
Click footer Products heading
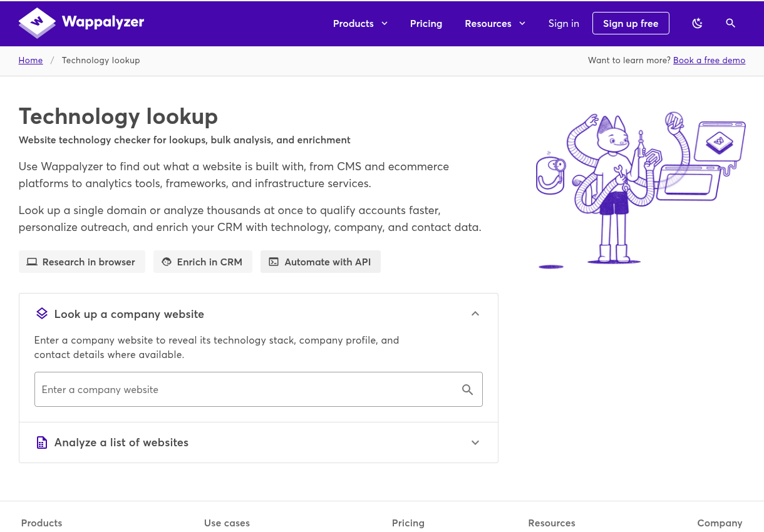41,523
